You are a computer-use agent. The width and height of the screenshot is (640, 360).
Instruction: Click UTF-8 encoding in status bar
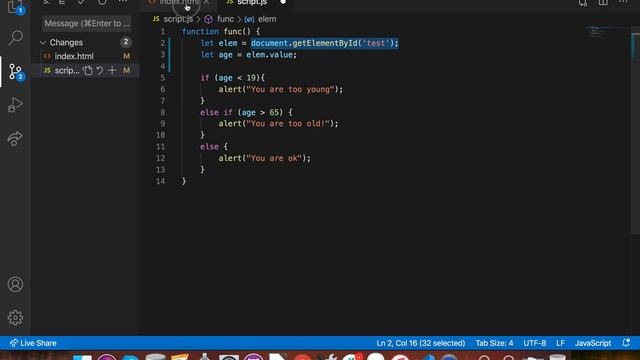pos(535,343)
